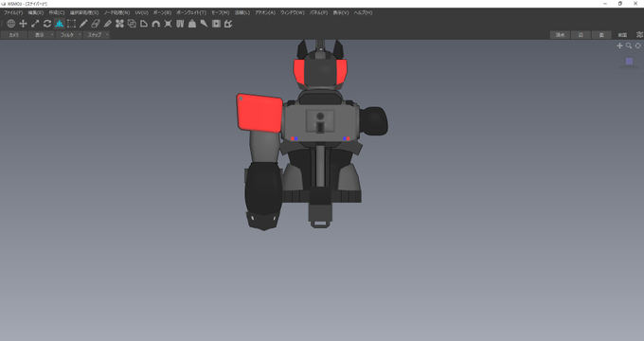Open the ヘルプ(H) menu
The width and height of the screenshot is (644, 341).
point(363,12)
